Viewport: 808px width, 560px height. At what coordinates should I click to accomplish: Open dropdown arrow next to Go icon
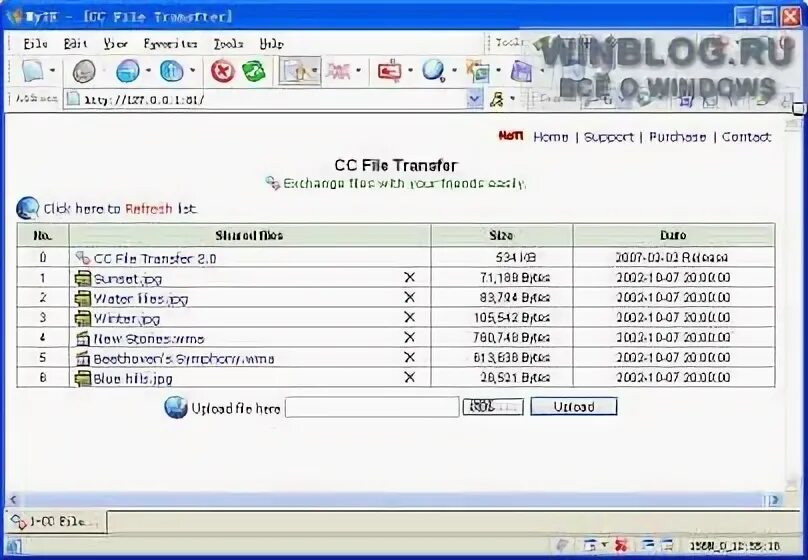coord(512,98)
